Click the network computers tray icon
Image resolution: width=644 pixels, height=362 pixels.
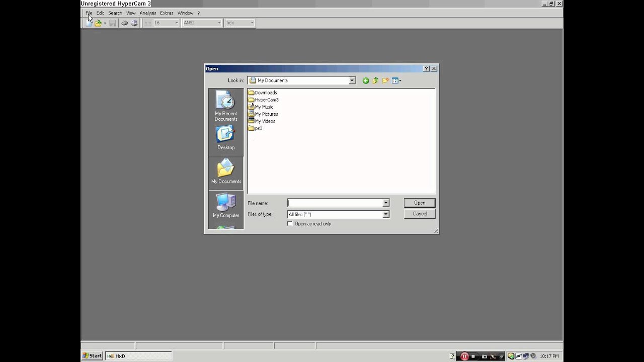[x=525, y=356]
